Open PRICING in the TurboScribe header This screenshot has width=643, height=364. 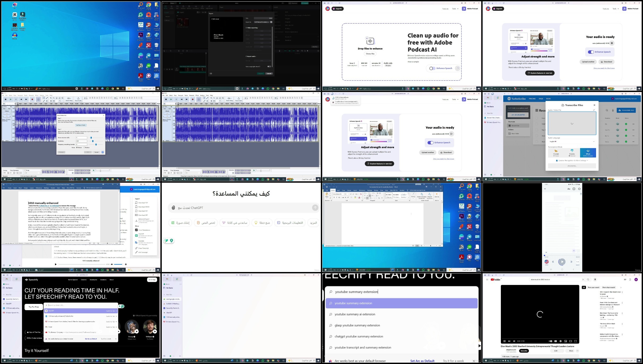[x=532, y=99]
